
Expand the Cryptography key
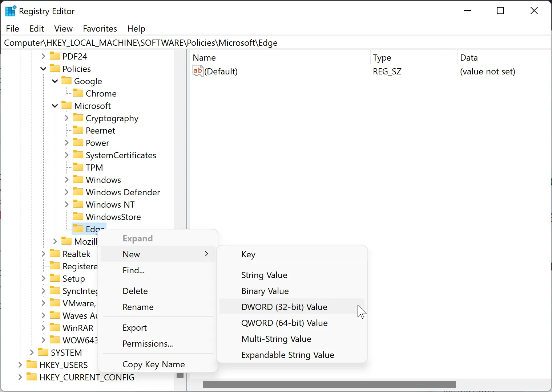pos(66,118)
